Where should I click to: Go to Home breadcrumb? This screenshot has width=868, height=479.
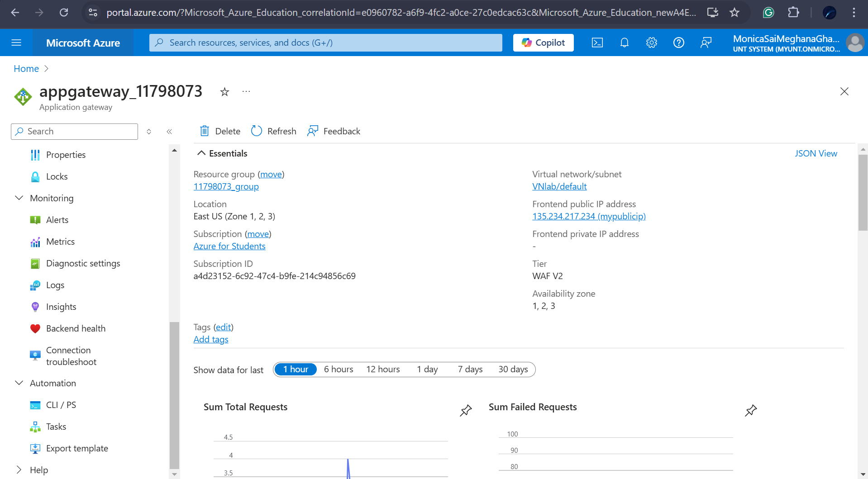[26, 69]
